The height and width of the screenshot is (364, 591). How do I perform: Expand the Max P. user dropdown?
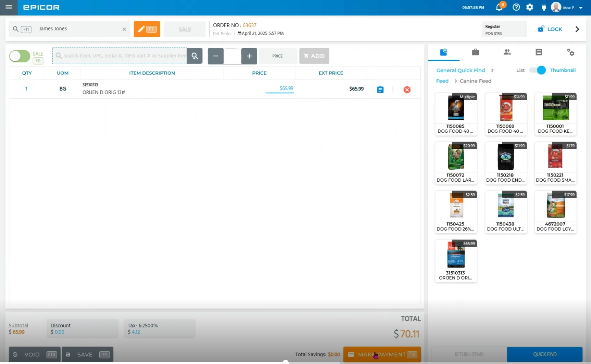581,8
